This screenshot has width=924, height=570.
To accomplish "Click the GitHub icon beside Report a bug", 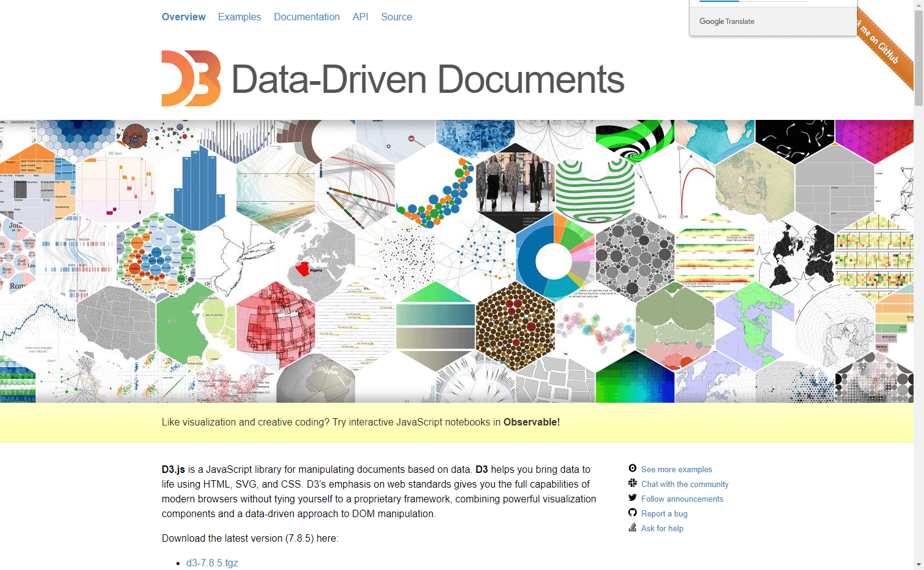I will (x=633, y=513).
